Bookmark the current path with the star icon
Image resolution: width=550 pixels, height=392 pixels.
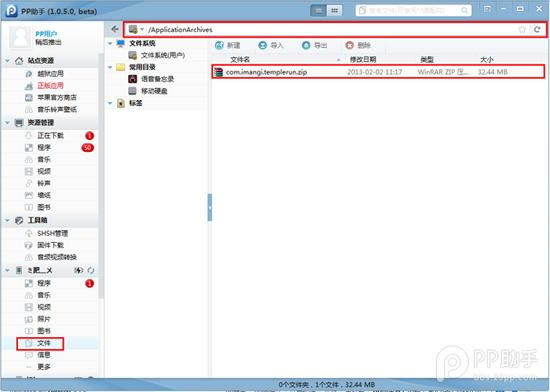[522, 29]
